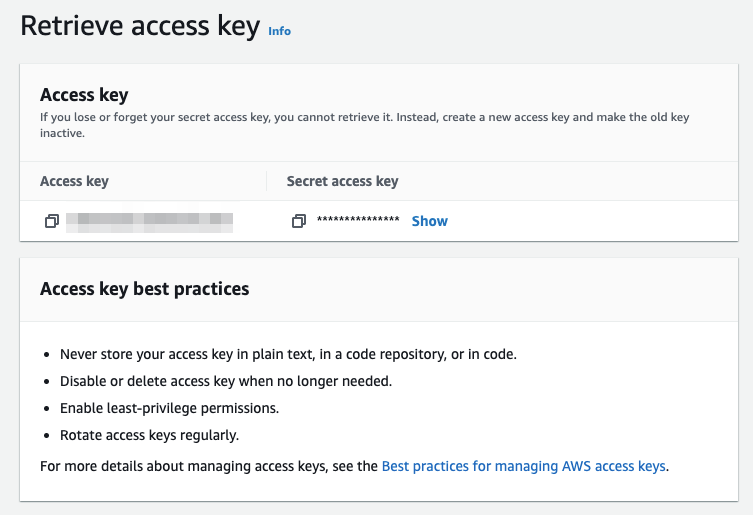Copy the secret access key
This screenshot has width=753, height=515.
tap(298, 221)
